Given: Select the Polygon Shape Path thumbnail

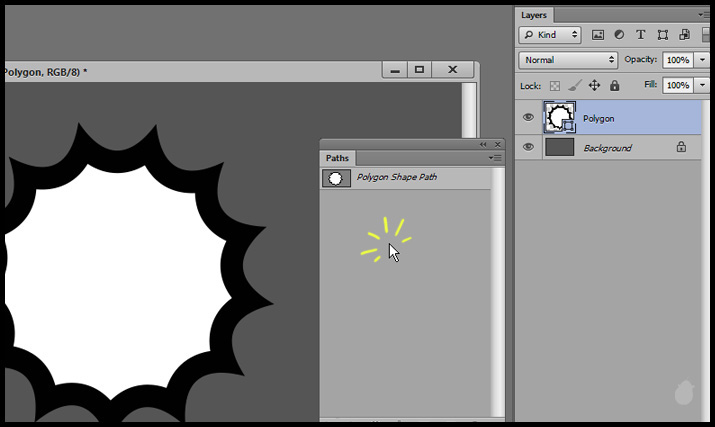Looking at the screenshot, I should pos(336,178).
